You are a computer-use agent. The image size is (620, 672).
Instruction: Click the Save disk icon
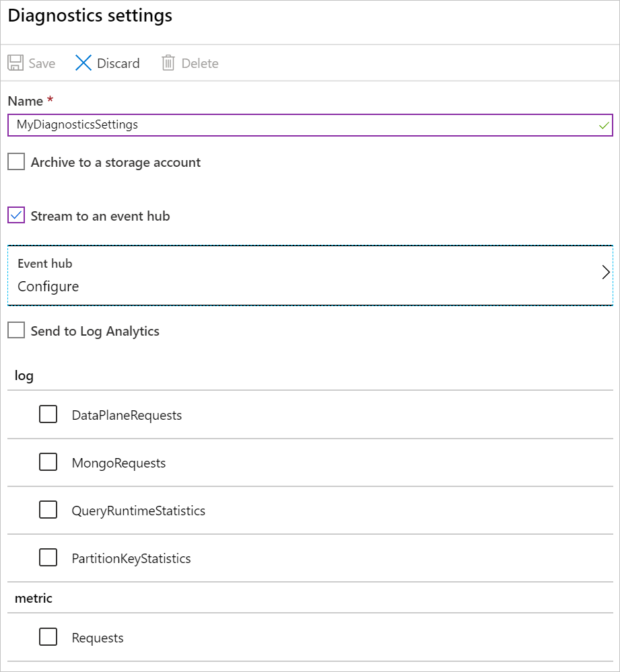click(15, 63)
